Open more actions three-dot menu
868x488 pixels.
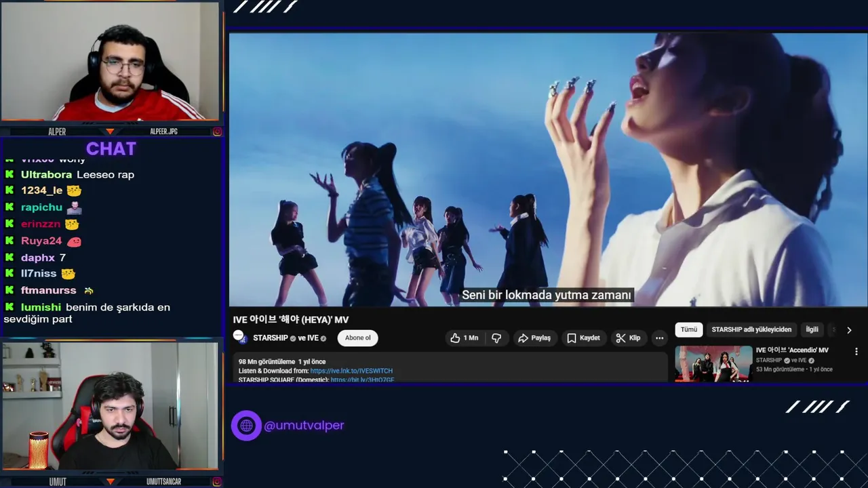659,338
